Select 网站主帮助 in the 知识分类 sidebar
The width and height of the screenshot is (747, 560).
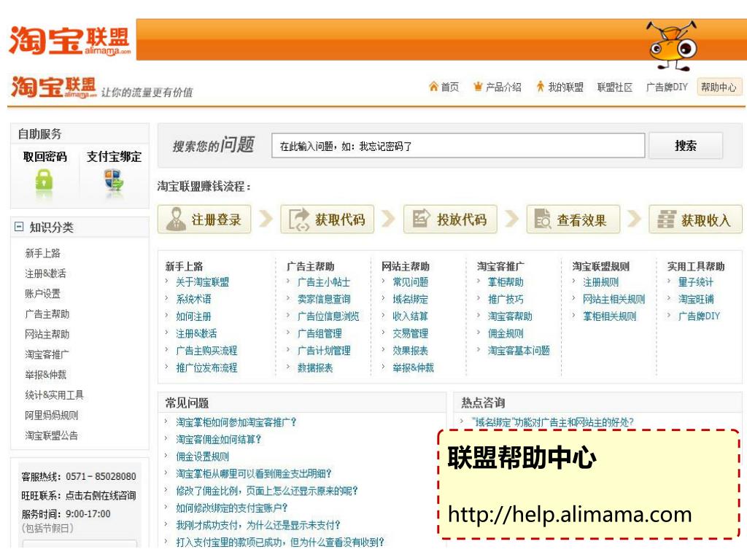tap(47, 334)
